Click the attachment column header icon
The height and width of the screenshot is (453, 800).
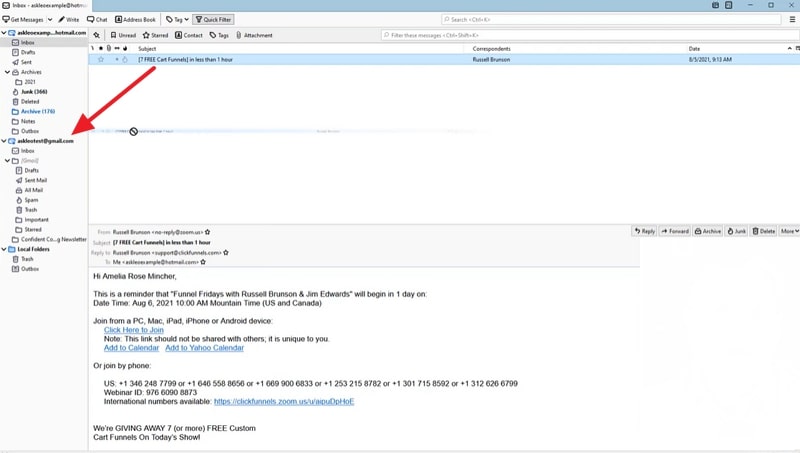(109, 48)
